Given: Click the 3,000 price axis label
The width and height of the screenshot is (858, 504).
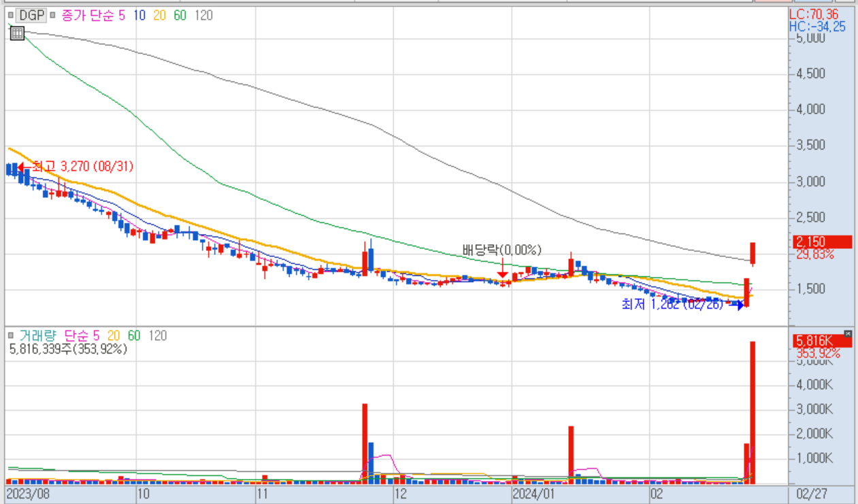Looking at the screenshot, I should (x=810, y=182).
